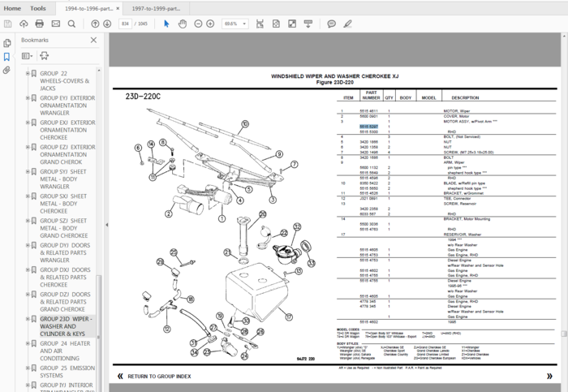Open GROUP DZJ Doors Grand Cherokee bookmark

point(65,302)
